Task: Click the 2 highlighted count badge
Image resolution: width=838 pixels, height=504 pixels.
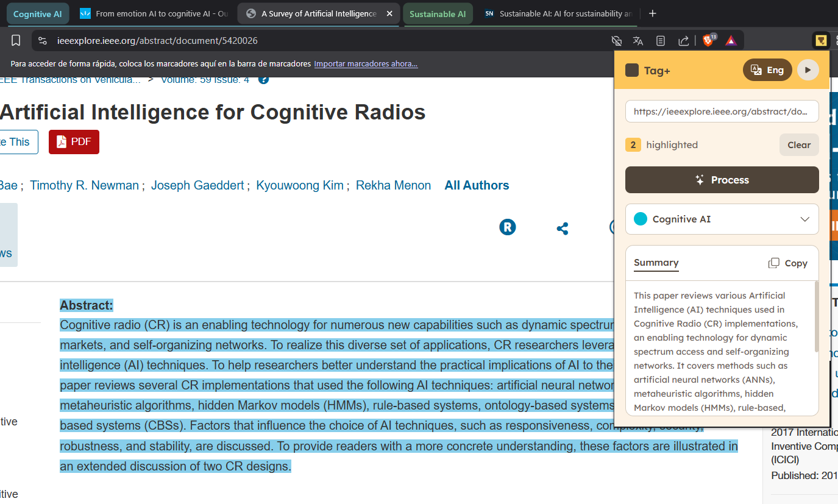Action: (x=633, y=145)
